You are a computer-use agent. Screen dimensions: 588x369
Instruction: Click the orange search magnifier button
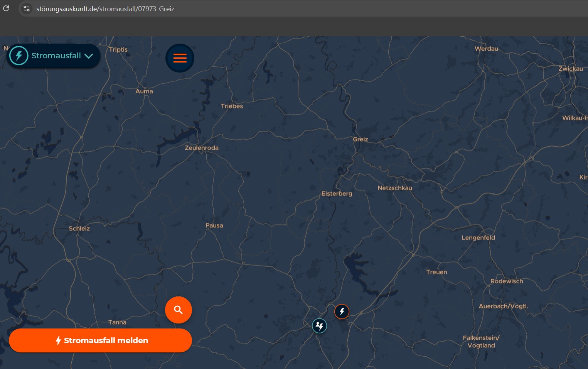[x=178, y=310]
